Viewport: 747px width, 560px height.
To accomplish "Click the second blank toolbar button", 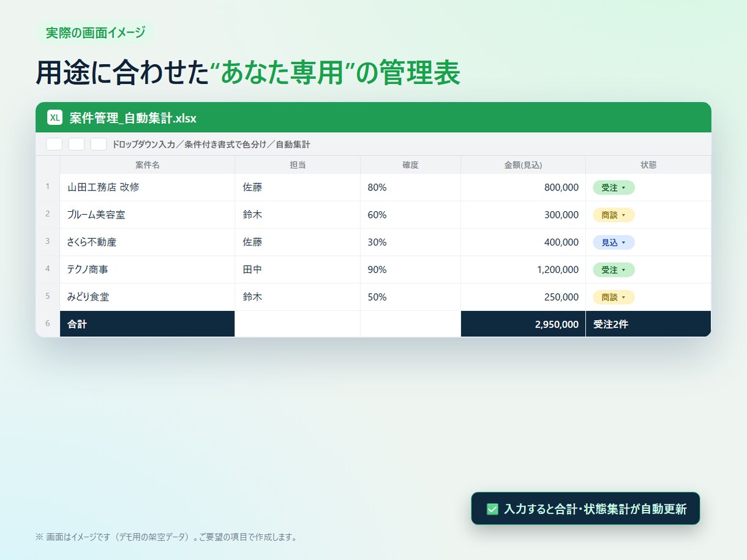I will point(77,144).
